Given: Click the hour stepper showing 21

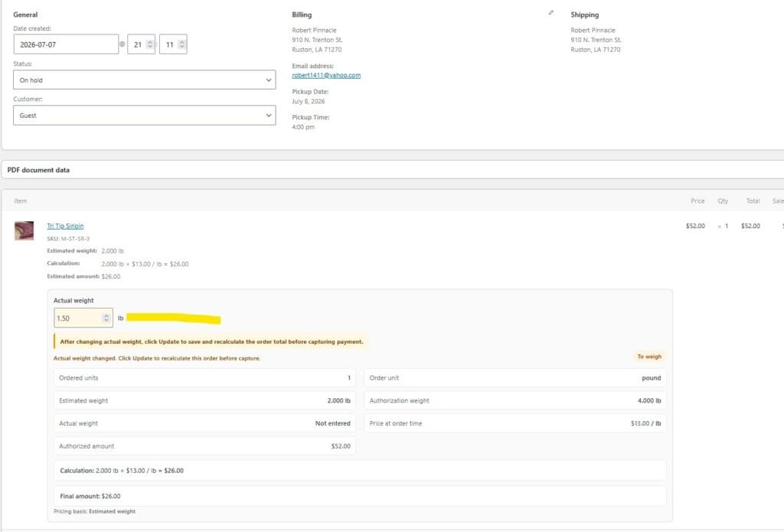Looking at the screenshot, I should click(x=141, y=44).
